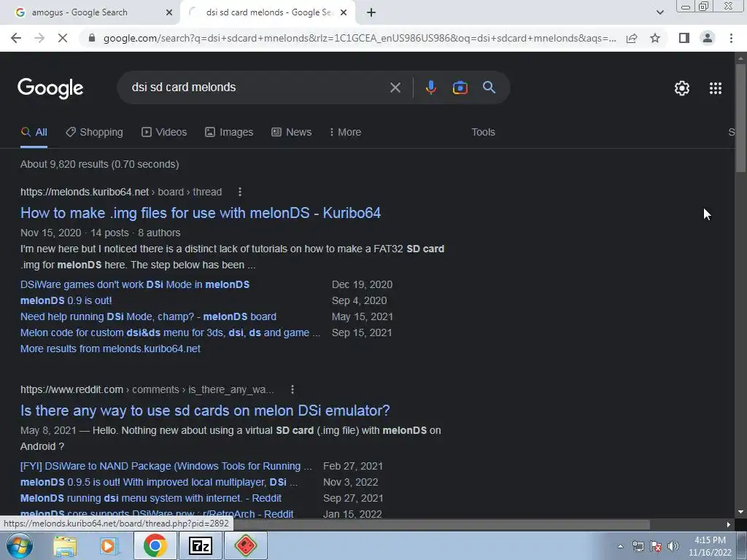Image resolution: width=747 pixels, height=560 pixels.
Task: Open 'Need help running DSi Mode, champ?' link
Action: coord(148,316)
